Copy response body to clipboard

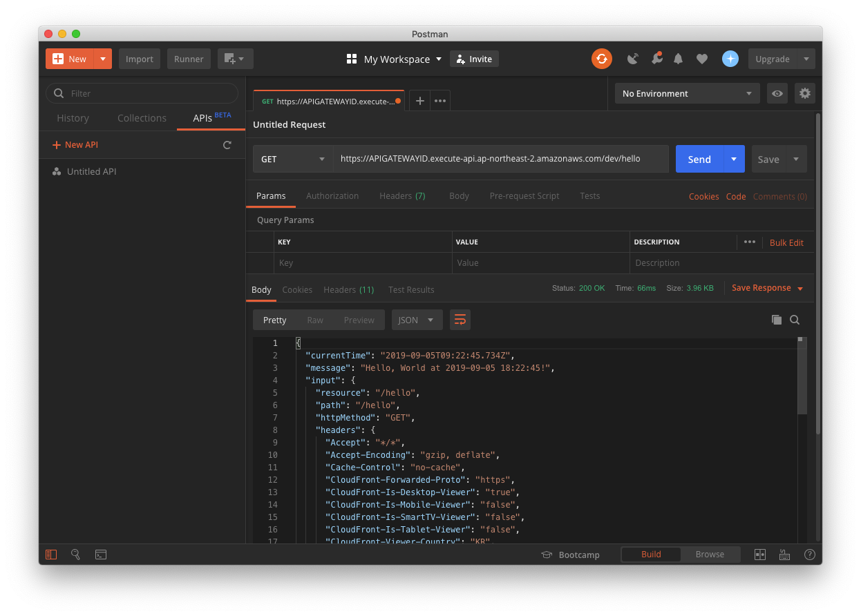(x=776, y=320)
